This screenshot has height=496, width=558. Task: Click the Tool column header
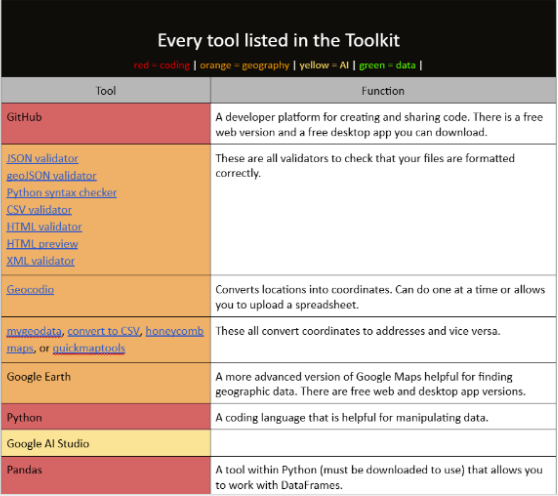pyautogui.click(x=106, y=91)
